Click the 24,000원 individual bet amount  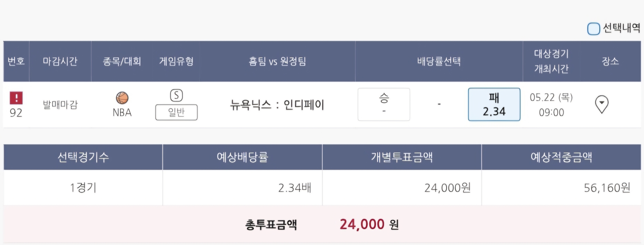tap(447, 188)
